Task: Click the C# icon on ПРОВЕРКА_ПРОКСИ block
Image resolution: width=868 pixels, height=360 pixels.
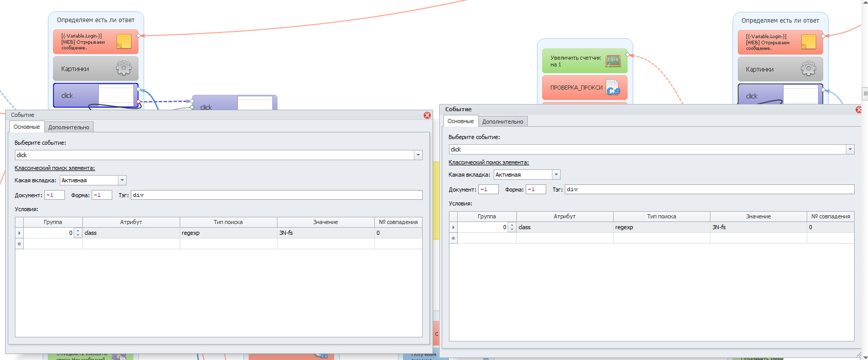Action: [613, 88]
